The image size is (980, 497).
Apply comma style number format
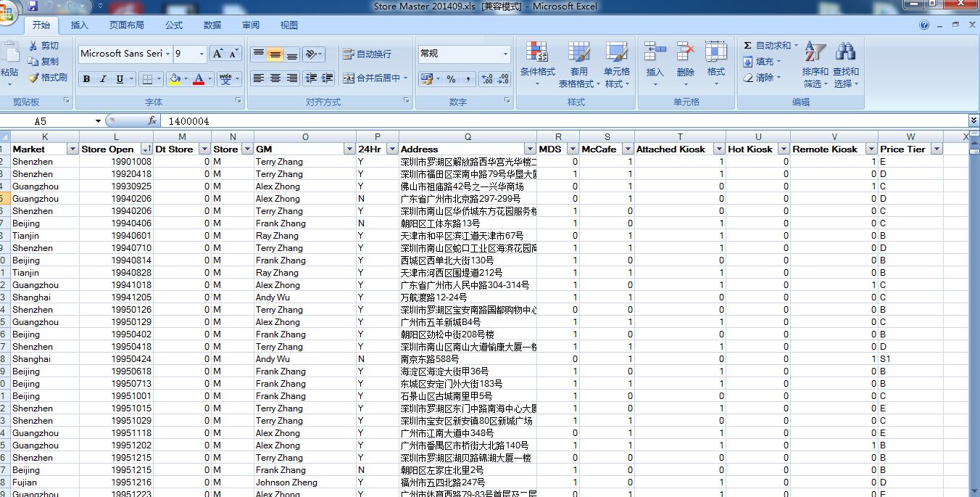(x=468, y=79)
